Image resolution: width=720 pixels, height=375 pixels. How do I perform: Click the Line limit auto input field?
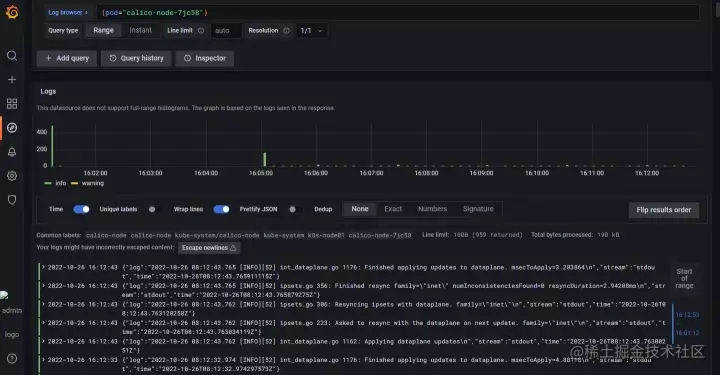pyautogui.click(x=226, y=31)
